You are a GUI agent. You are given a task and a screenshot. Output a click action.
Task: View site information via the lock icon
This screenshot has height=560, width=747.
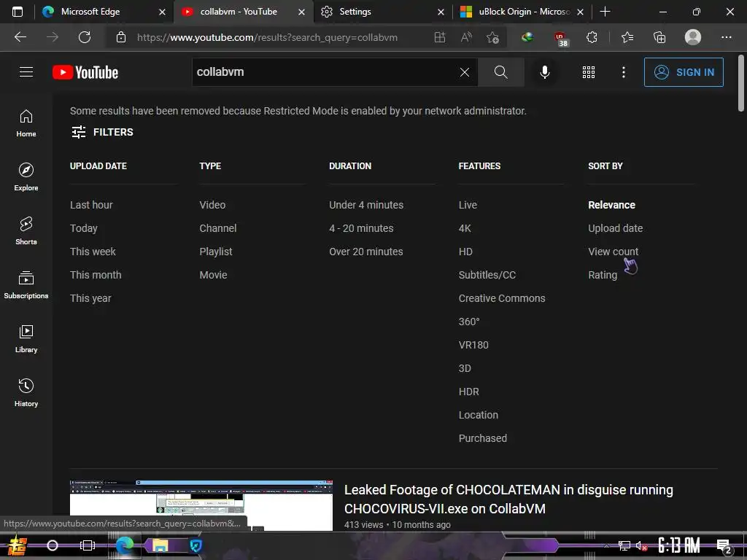[x=121, y=37]
